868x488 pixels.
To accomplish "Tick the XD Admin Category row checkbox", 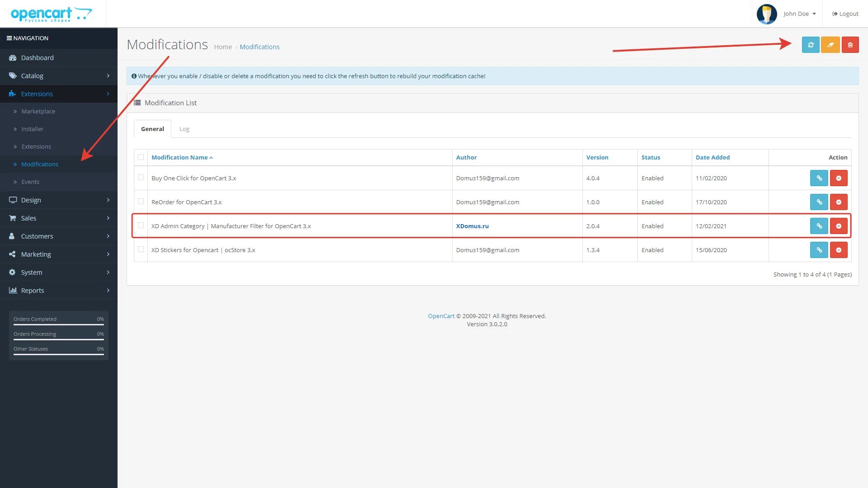I will 141,225.
